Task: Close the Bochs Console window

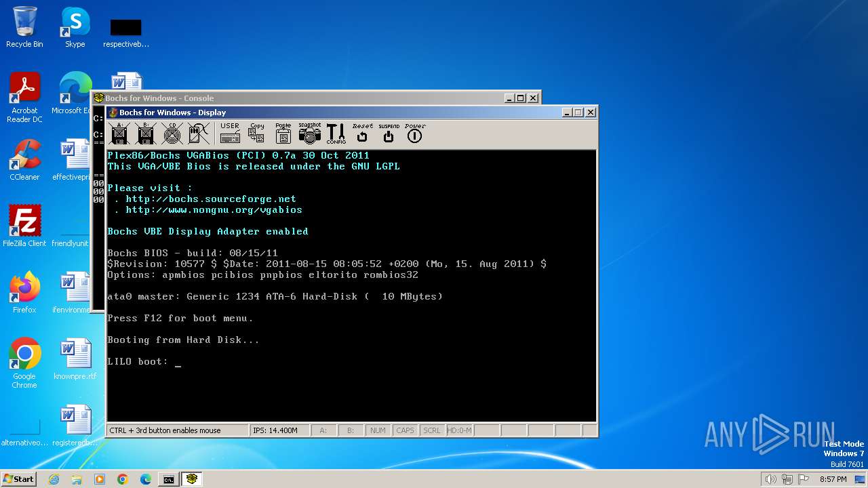Action: click(x=533, y=98)
